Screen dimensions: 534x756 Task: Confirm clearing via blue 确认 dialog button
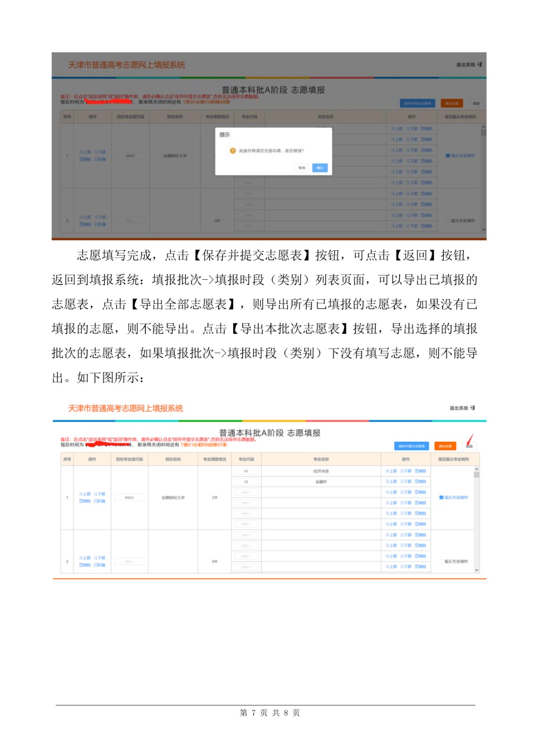point(320,168)
